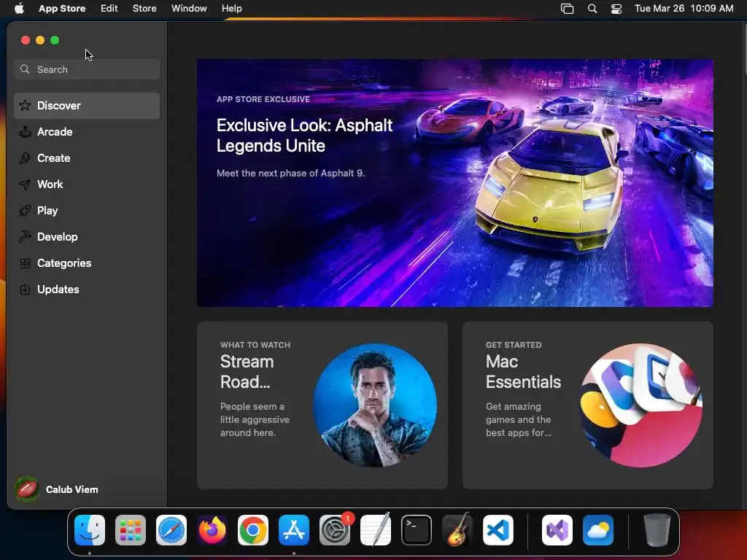This screenshot has height=560, width=747.
Task: Open the Edit menu
Action: (109, 9)
